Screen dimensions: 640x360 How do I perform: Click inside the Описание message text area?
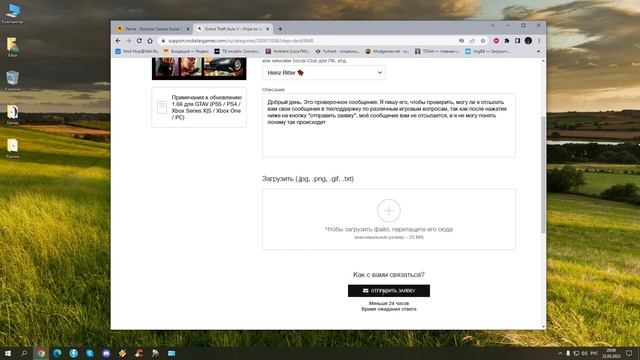pos(389,125)
